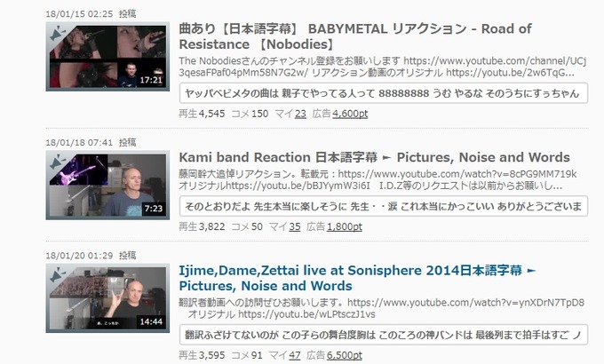Click the 14:44 duration badge
This screenshot has width=604, height=364.
click(151, 321)
